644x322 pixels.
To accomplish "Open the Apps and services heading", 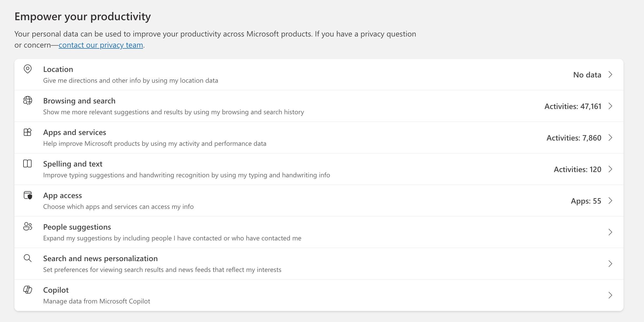I will point(74,132).
